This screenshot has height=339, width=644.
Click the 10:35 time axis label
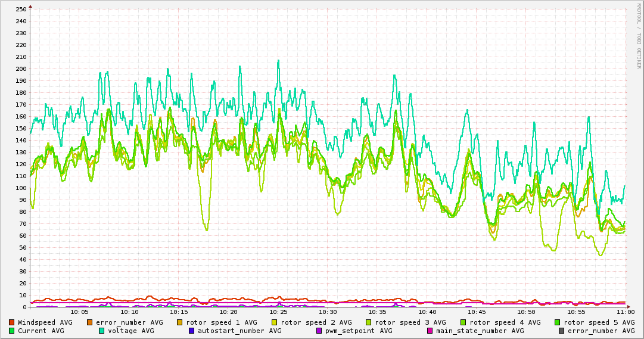378,312
